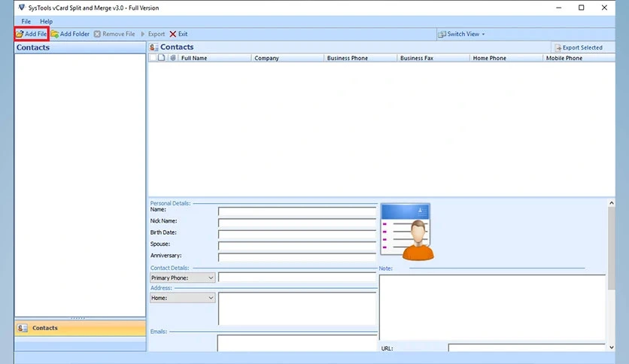Image resolution: width=629 pixels, height=364 pixels.
Task: Sort by Home Phone column header
Action: point(506,58)
